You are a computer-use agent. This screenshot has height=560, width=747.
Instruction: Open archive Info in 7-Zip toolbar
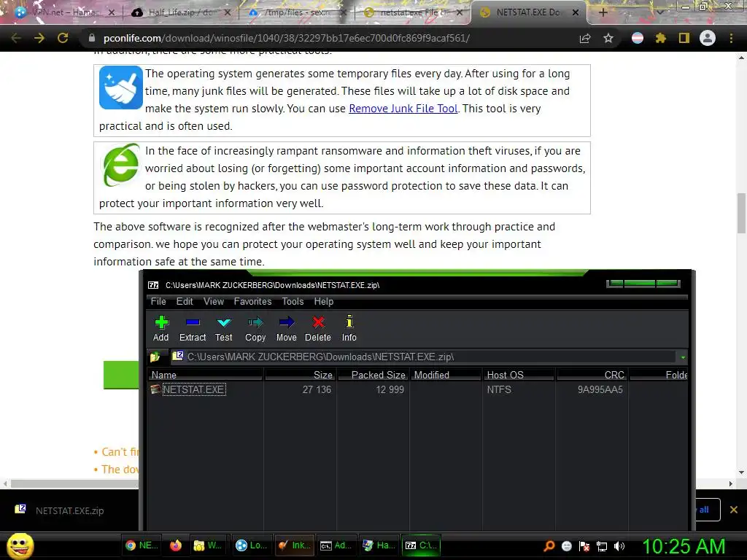point(349,329)
